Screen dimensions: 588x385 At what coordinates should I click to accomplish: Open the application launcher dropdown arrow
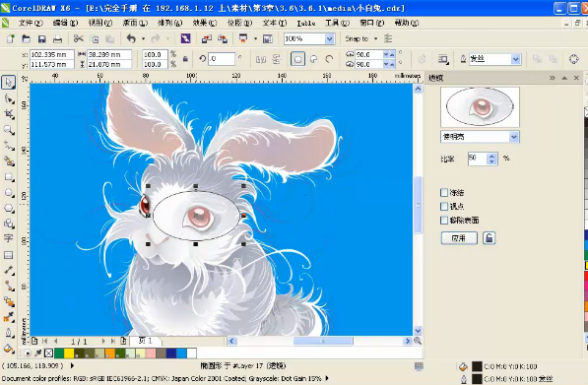coord(255,38)
